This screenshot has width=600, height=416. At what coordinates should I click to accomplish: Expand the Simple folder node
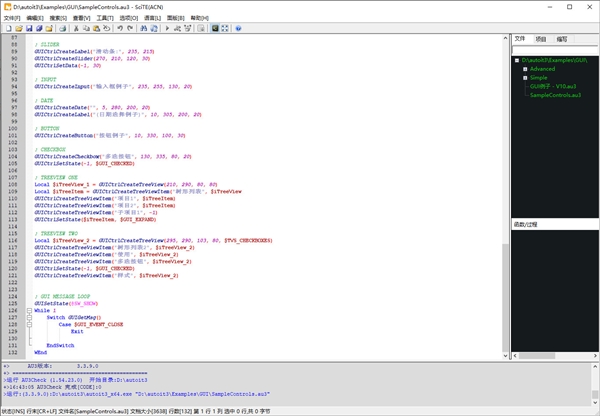(x=524, y=77)
